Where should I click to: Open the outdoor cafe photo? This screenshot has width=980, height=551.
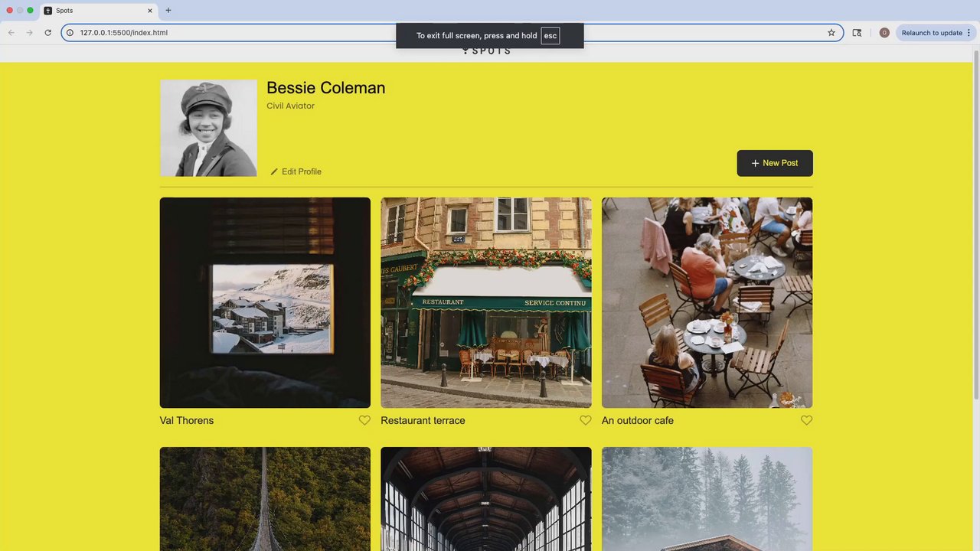707,302
